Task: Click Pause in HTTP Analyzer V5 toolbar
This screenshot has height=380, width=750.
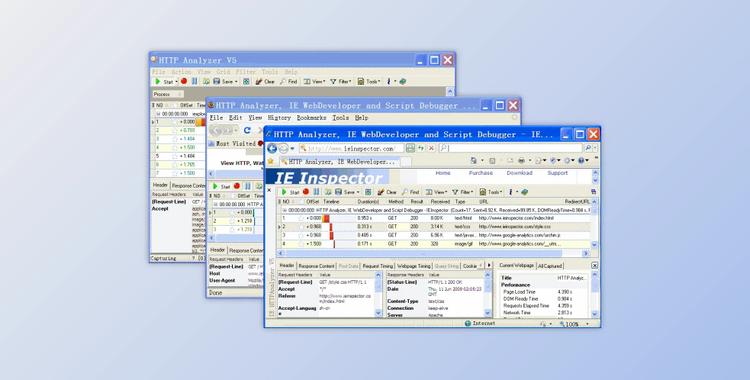Action: 194,81
